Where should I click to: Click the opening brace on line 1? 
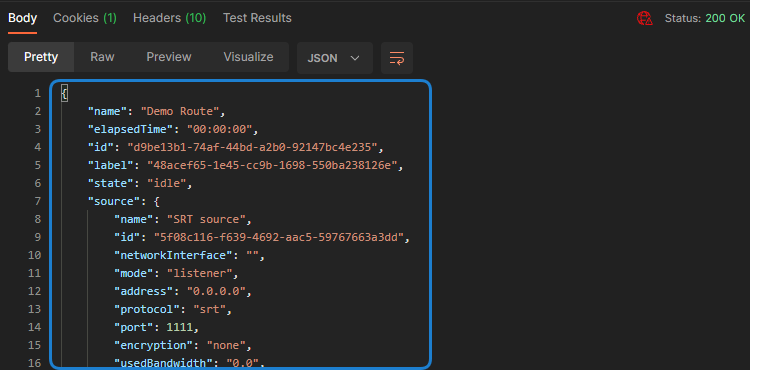click(x=64, y=93)
